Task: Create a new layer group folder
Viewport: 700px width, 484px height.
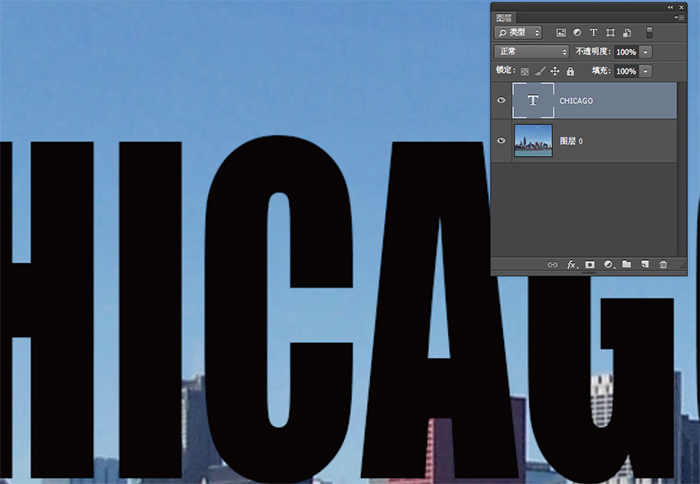Action: tap(627, 264)
